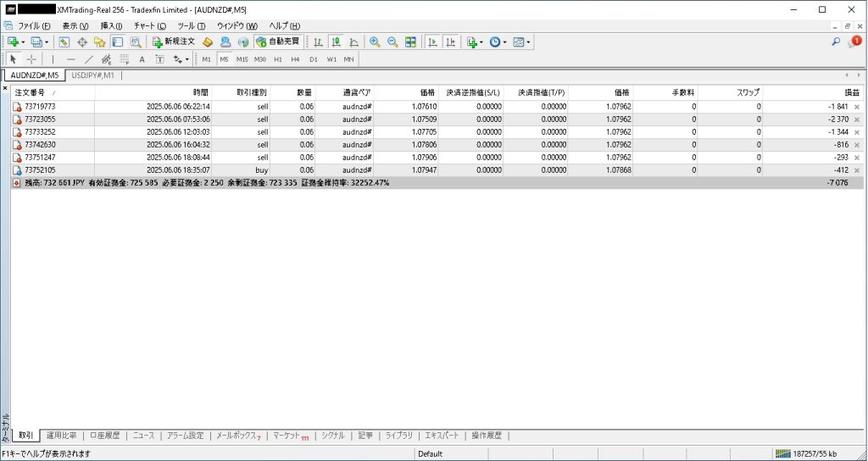Click the search magnifier icon at top right
868x461 pixels.
coord(836,42)
